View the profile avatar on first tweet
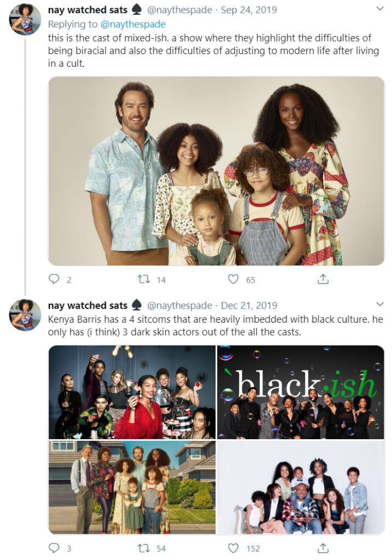 25,19
